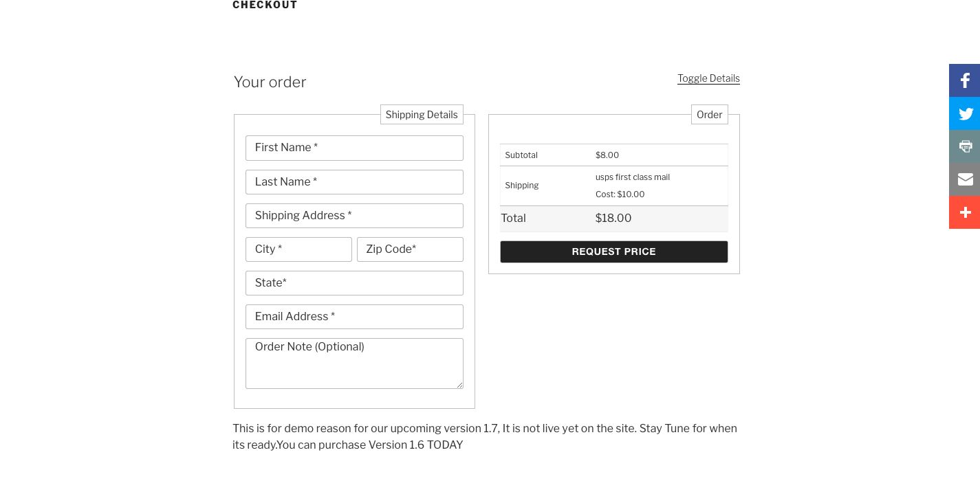Focus the First Name field
Screen dimensions: 980x481
point(354,148)
